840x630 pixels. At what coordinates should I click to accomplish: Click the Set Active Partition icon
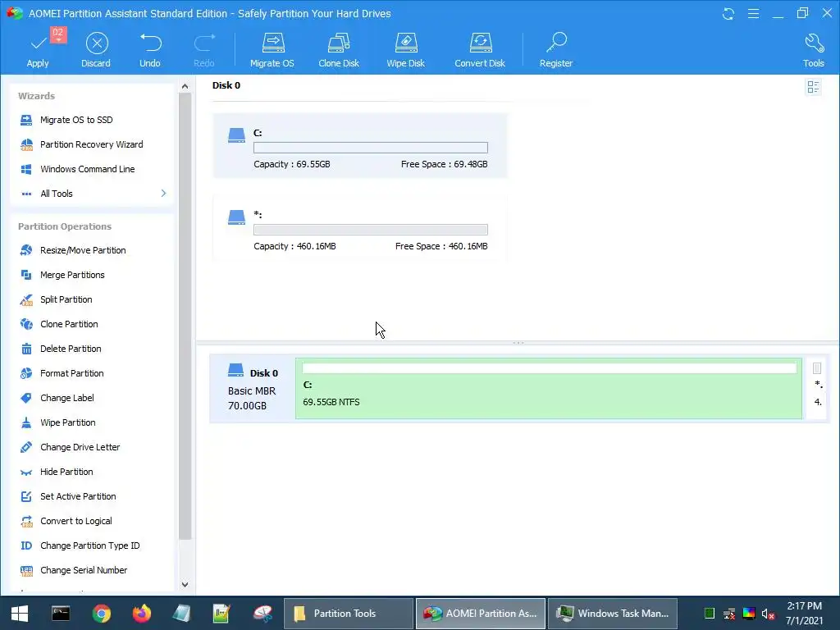pos(26,496)
